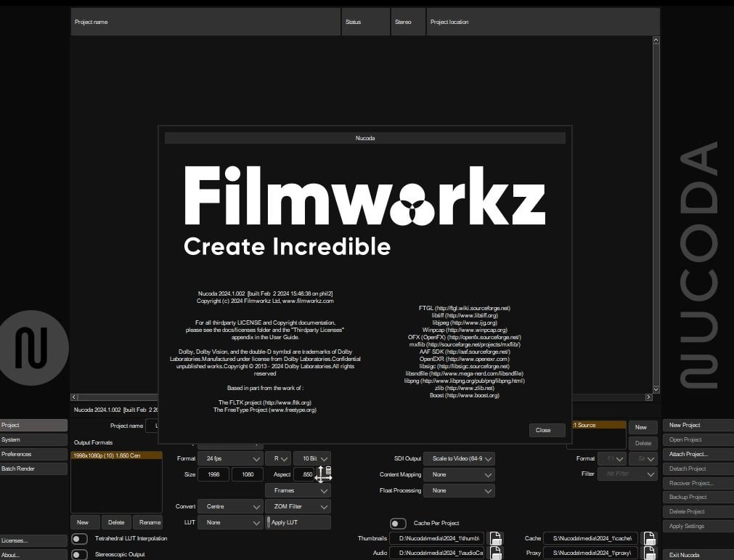Click New under Output Formats list

[86, 522]
